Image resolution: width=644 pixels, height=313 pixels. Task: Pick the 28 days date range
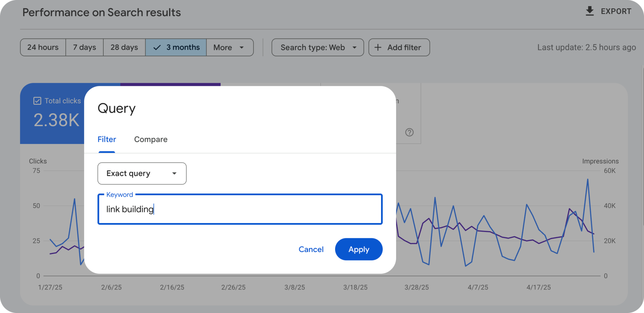pyautogui.click(x=124, y=47)
